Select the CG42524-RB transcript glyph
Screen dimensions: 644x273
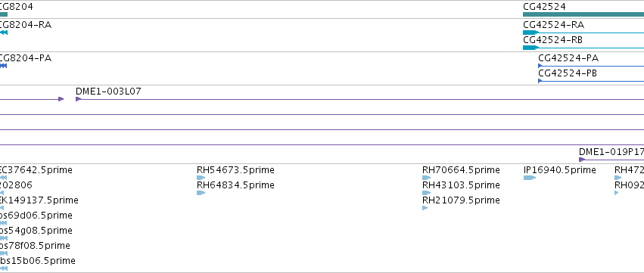(583, 48)
